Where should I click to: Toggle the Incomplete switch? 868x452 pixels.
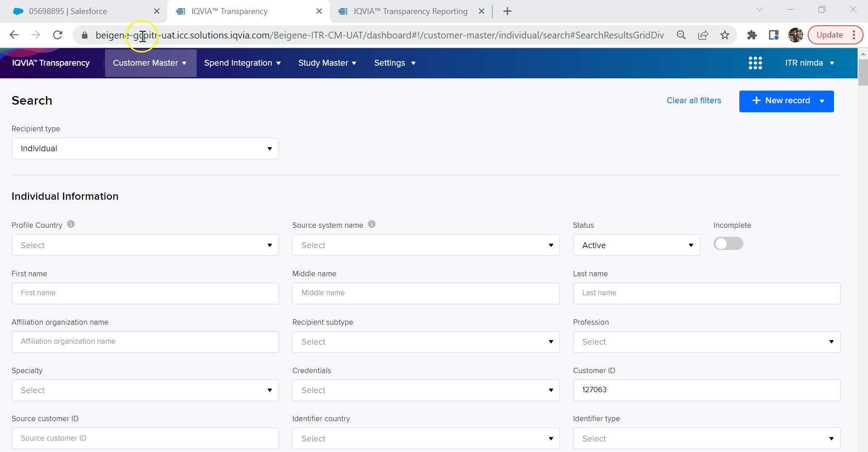(x=728, y=244)
